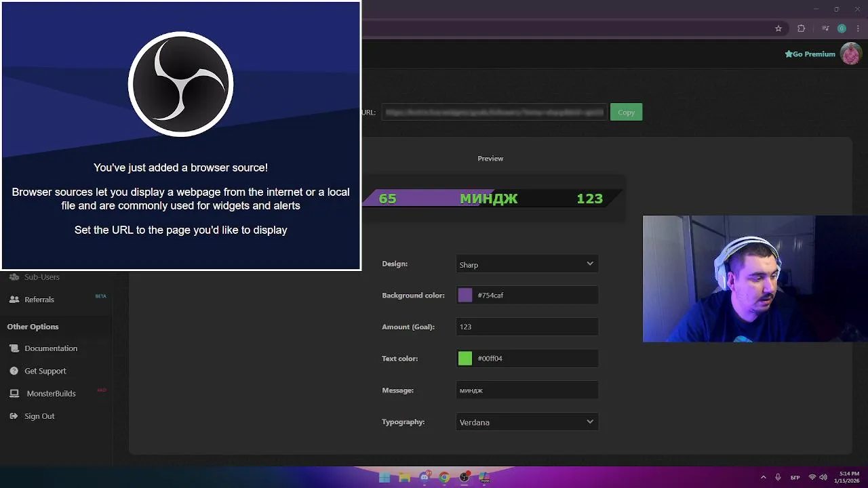Click the Referrals people icon
The image size is (868, 488).
[x=14, y=300]
